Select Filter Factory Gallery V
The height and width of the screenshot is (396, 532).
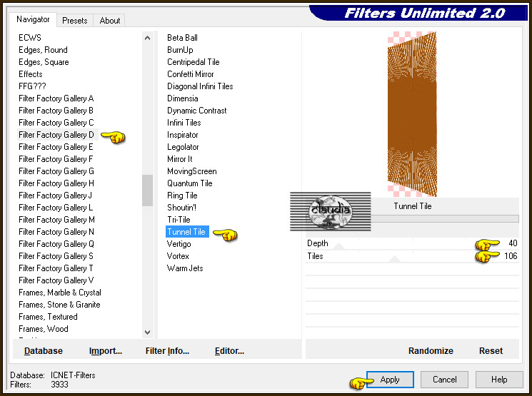(56, 280)
